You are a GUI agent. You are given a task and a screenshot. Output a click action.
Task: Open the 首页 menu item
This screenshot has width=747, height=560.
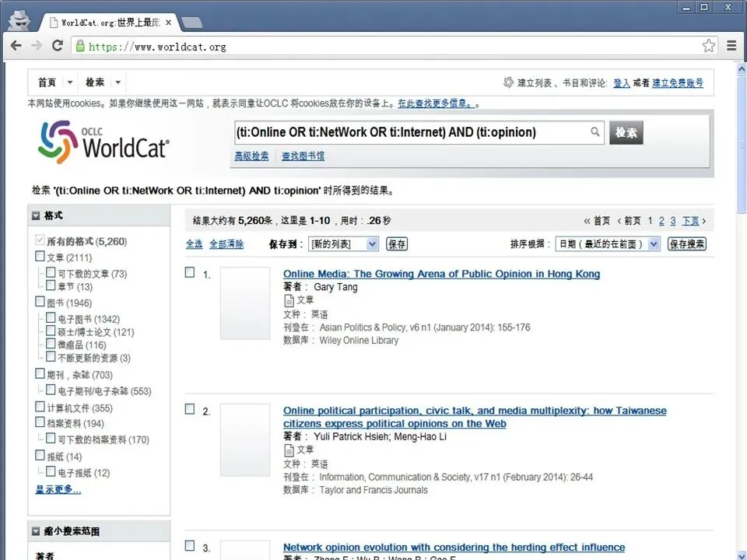(47, 82)
